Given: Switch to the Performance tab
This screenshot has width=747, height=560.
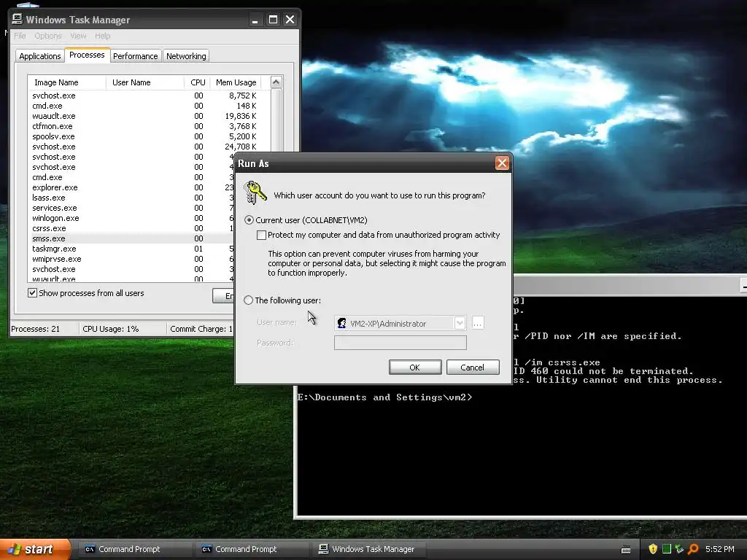Looking at the screenshot, I should tap(135, 56).
